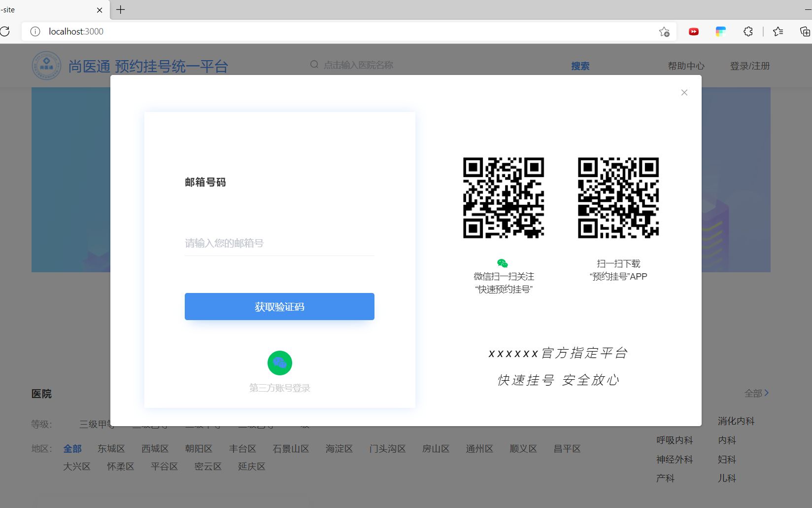Select the 顺义区 district filter
812x508 pixels.
(523, 449)
